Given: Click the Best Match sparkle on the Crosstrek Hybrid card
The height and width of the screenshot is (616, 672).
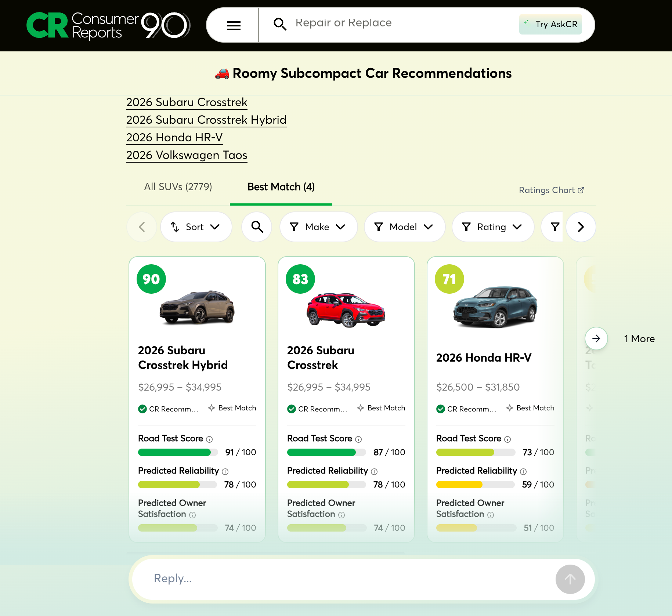Looking at the screenshot, I should point(212,408).
